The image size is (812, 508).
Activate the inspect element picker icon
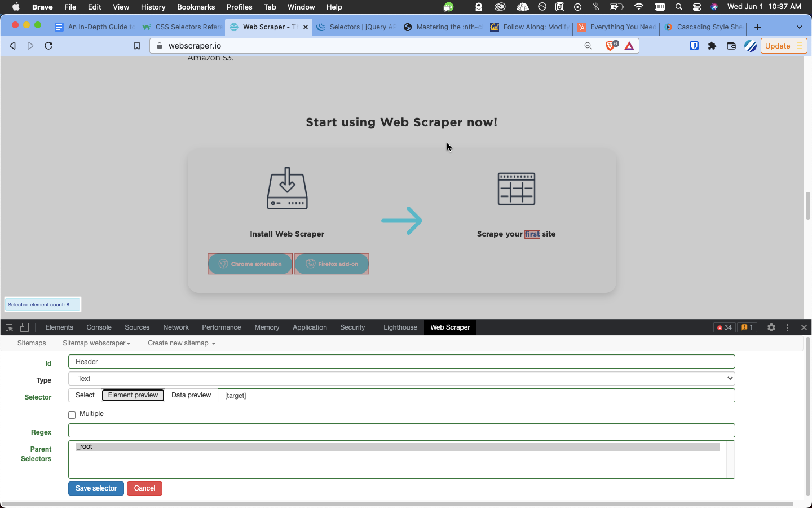pos(9,327)
